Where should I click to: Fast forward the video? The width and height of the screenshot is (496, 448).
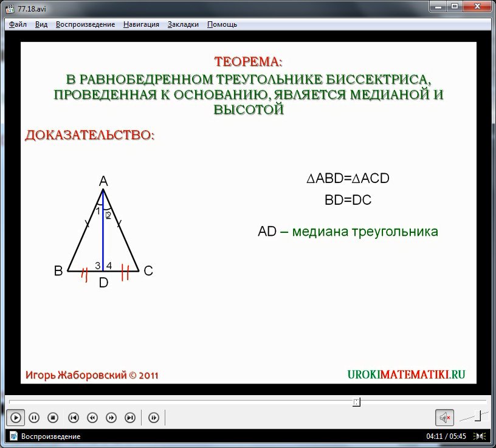point(111,418)
